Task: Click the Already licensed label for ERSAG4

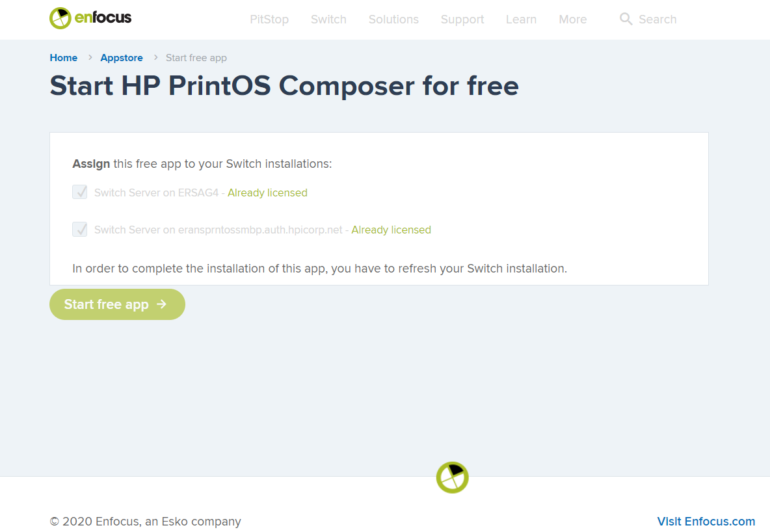Action: point(267,193)
